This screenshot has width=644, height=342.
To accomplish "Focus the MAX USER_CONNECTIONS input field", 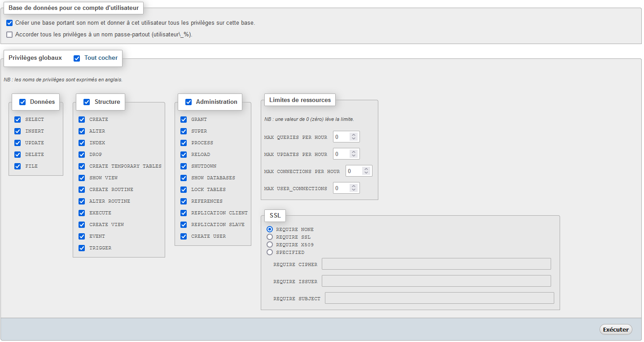I will point(341,188).
